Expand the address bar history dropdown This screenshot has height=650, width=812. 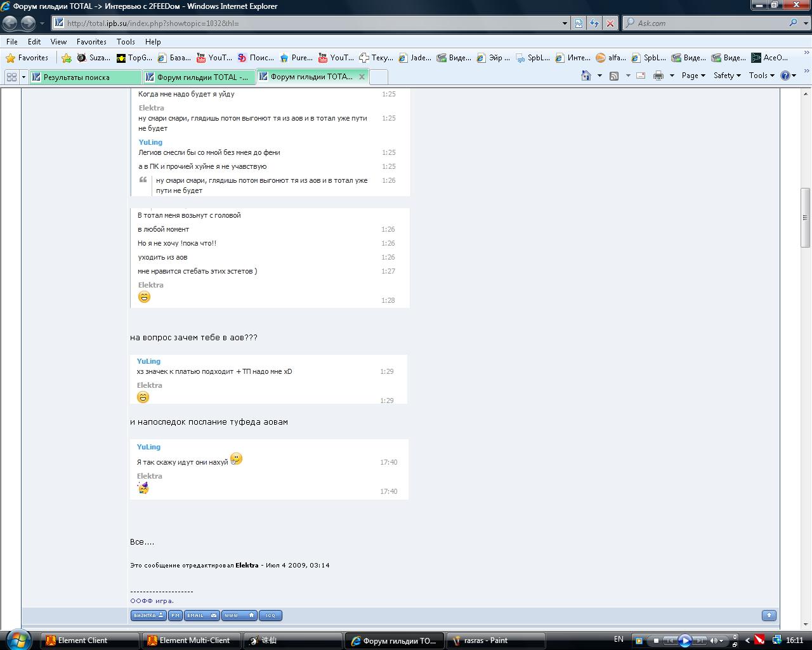pyautogui.click(x=565, y=23)
